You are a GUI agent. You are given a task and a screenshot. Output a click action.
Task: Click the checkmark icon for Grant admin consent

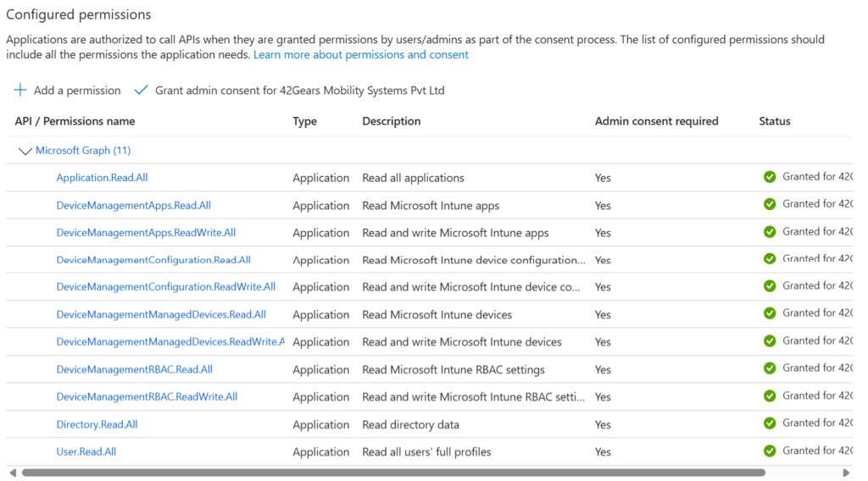(141, 91)
